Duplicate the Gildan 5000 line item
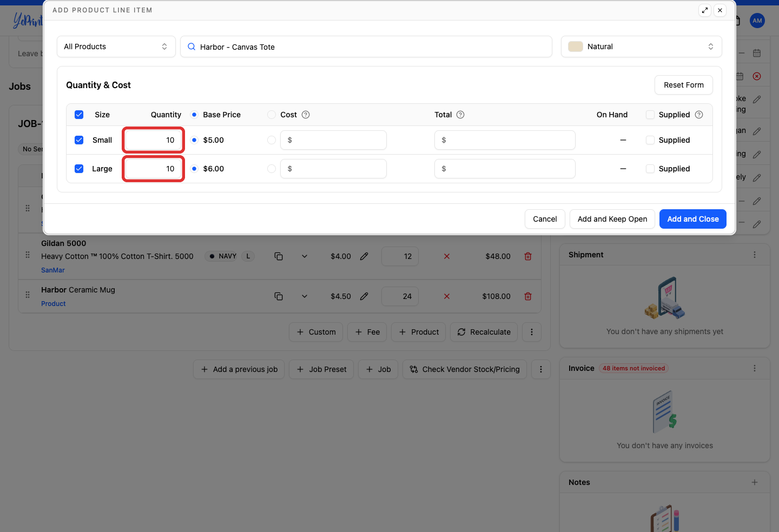Screen dimensions: 779x532 point(279,256)
